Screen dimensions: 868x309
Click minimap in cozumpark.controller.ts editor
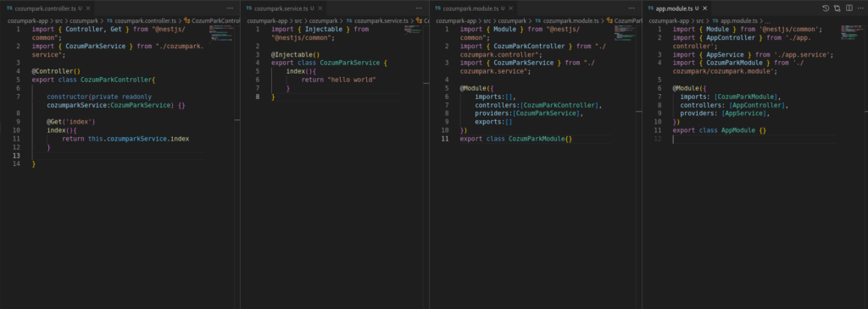click(x=221, y=33)
